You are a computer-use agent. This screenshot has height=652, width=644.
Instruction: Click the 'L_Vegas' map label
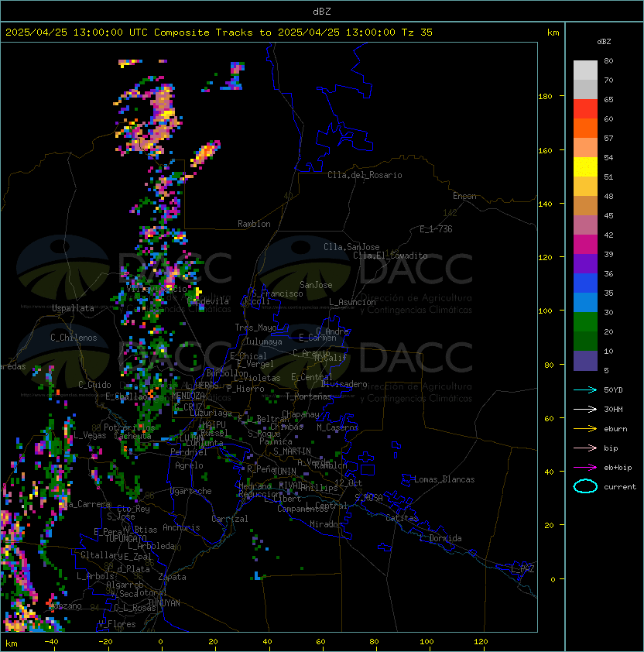click(90, 435)
